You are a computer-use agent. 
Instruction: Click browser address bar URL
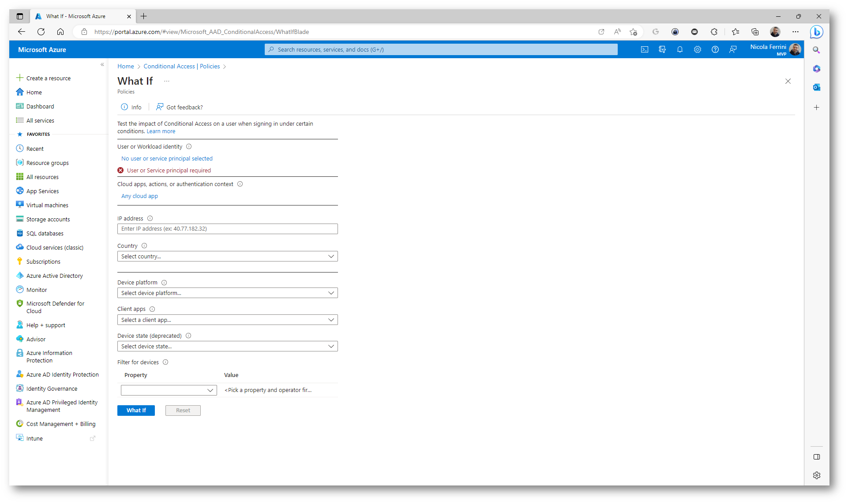(x=202, y=32)
